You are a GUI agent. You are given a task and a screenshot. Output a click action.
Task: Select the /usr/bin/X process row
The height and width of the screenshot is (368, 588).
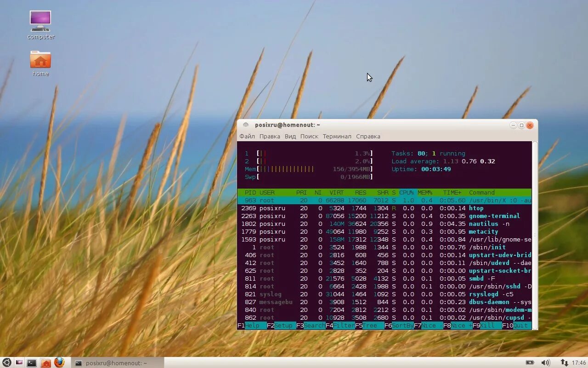click(384, 201)
